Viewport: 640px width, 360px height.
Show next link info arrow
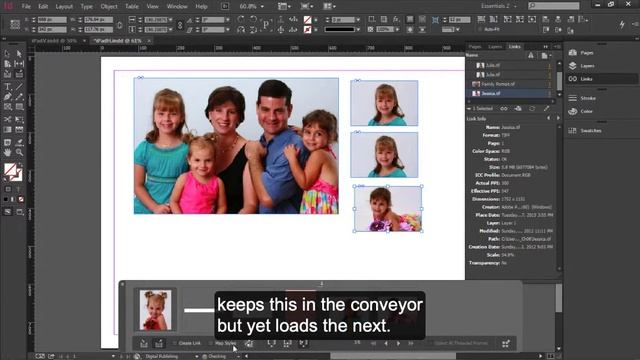(558, 118)
